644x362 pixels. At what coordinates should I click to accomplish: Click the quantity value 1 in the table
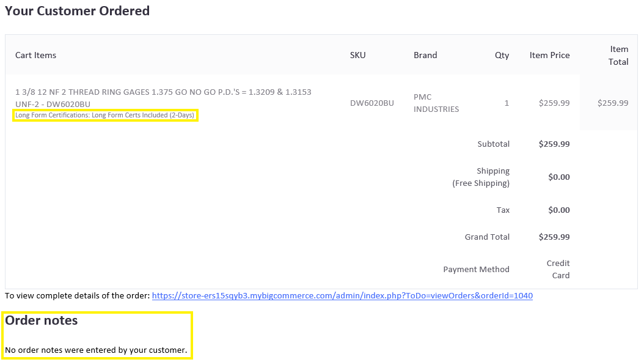(507, 103)
